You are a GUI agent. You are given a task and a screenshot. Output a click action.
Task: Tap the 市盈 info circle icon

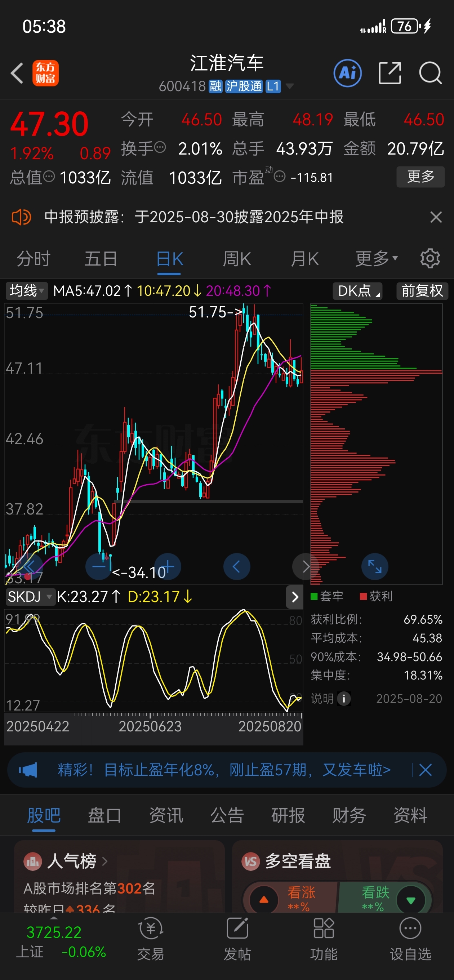point(280,177)
